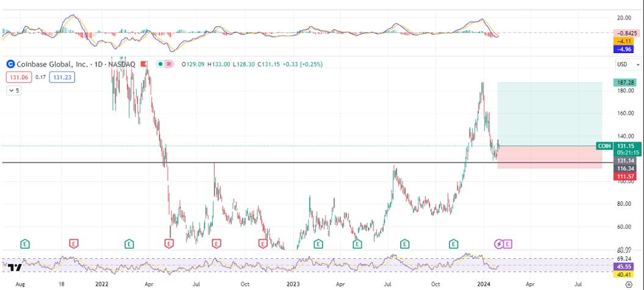The height and width of the screenshot is (290, 644).
Task: Click the TradingView logo in the bottom corner
Action: (16, 268)
